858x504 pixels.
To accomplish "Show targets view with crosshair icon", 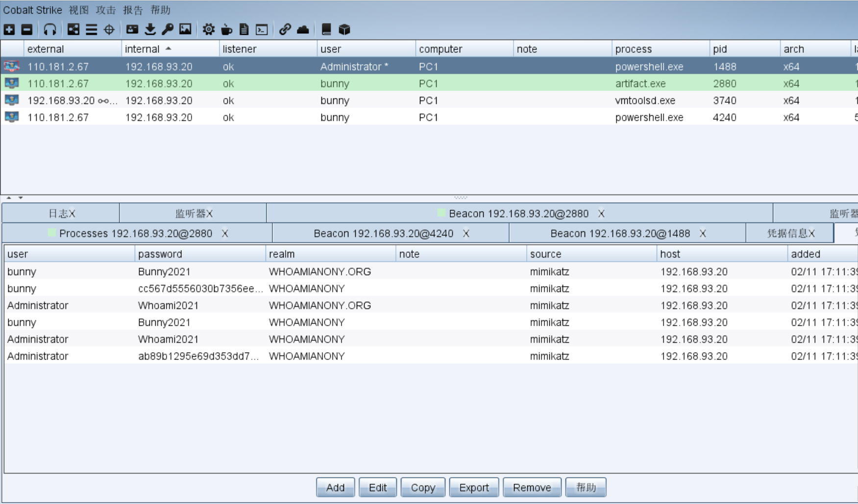I will point(109,29).
